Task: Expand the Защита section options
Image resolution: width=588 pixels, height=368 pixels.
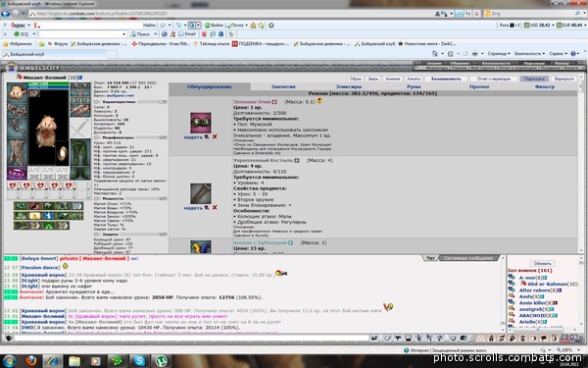Action: [x=163, y=234]
